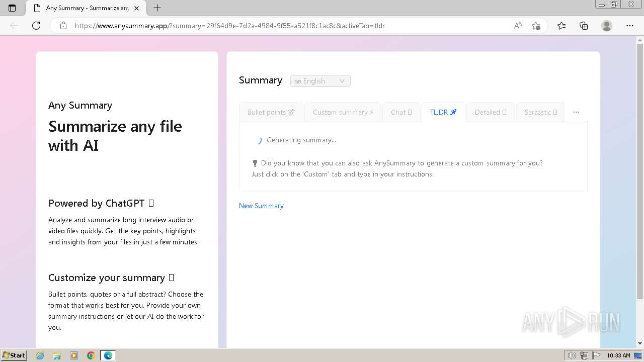
Task: Add this page to favorites with the star-plus icon
Action: 536,26
